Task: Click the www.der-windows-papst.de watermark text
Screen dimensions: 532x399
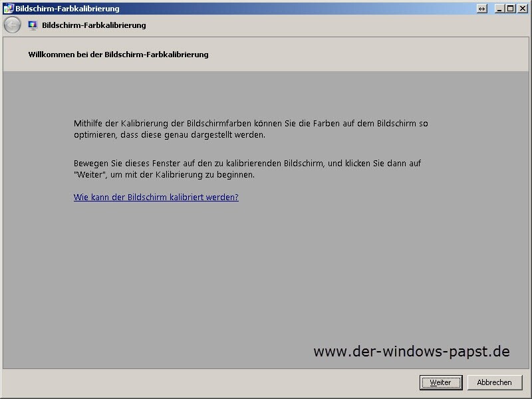Action: (411, 351)
